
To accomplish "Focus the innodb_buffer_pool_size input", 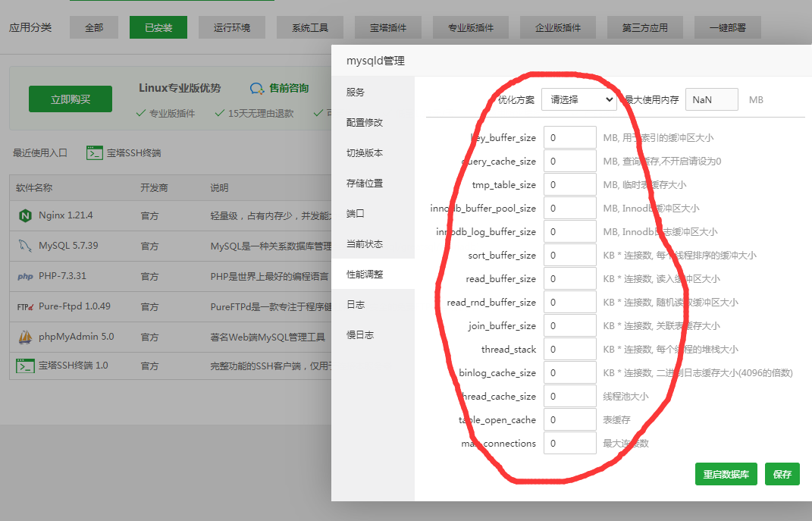I will (x=569, y=209).
